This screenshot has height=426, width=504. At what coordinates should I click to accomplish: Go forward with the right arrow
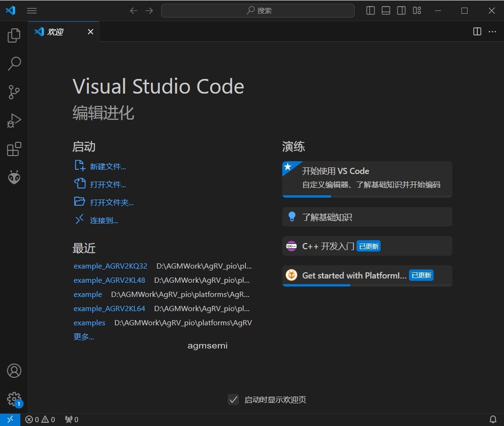[149, 10]
